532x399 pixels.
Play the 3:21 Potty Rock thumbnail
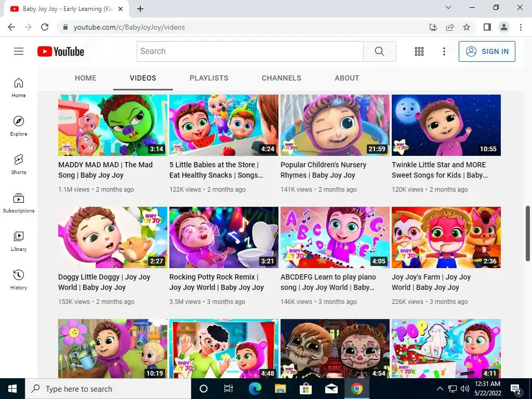point(224,237)
